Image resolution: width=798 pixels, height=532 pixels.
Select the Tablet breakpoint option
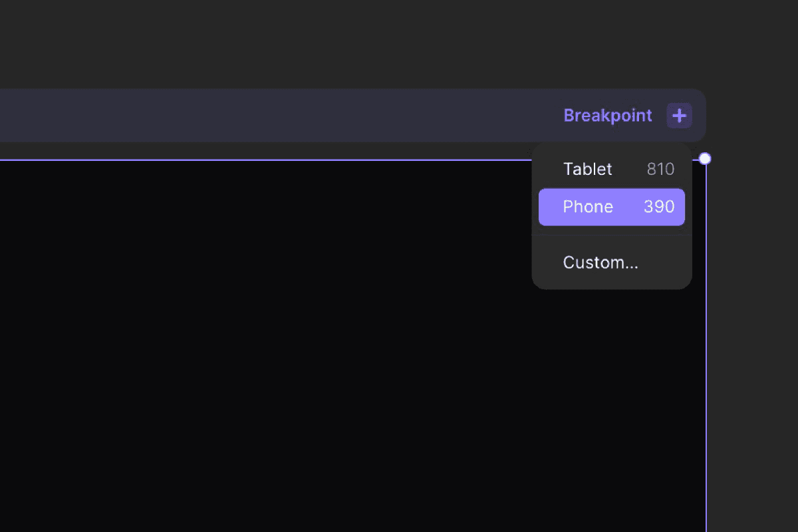point(612,169)
